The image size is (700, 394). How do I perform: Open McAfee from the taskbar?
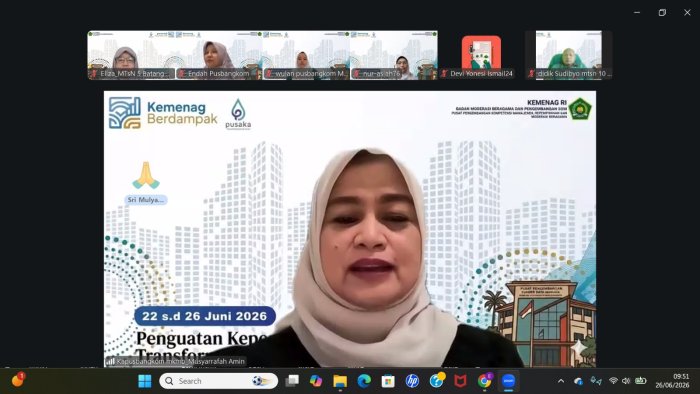[460, 381]
